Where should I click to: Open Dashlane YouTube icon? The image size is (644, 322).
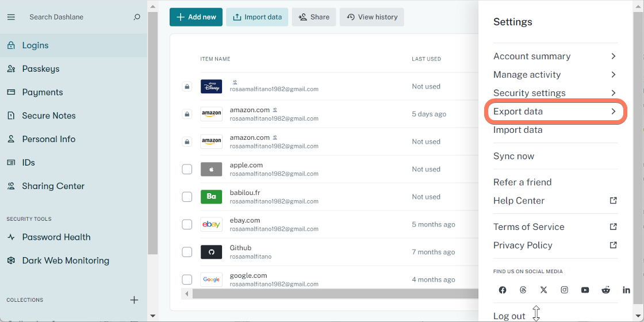(x=585, y=290)
